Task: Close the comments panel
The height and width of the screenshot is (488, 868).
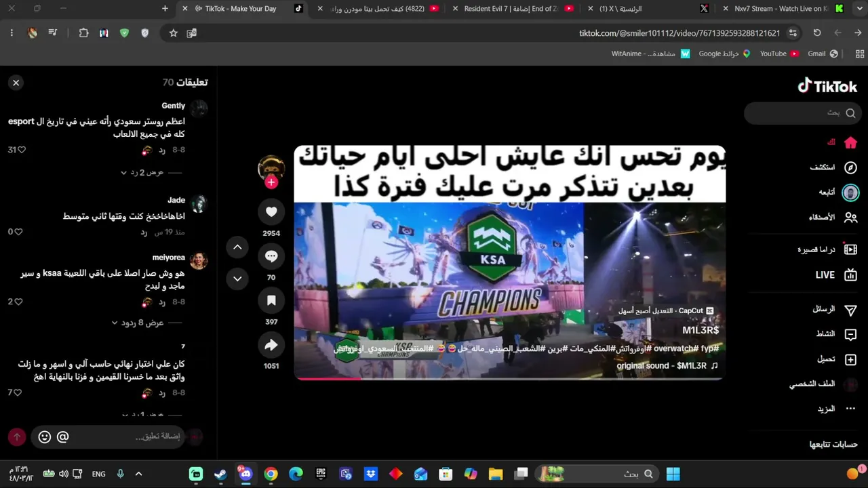Action: coord(16,83)
